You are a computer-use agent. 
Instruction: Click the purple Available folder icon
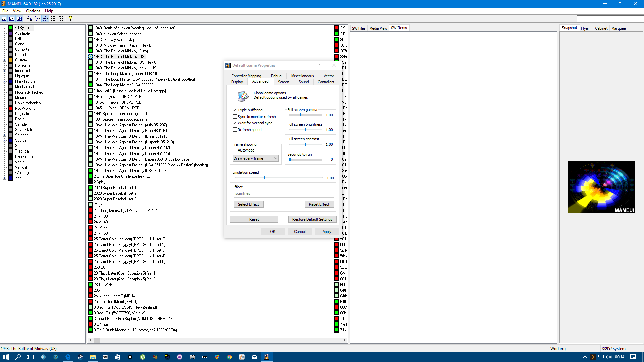click(11, 33)
